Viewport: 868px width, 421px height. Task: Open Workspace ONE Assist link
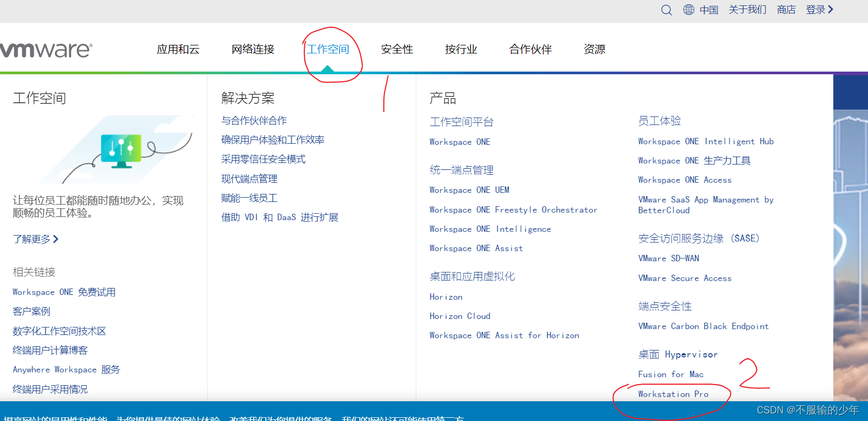click(x=476, y=248)
